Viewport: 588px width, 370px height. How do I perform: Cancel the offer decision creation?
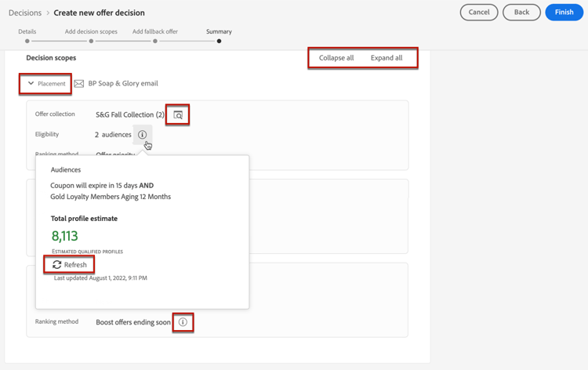[479, 13]
